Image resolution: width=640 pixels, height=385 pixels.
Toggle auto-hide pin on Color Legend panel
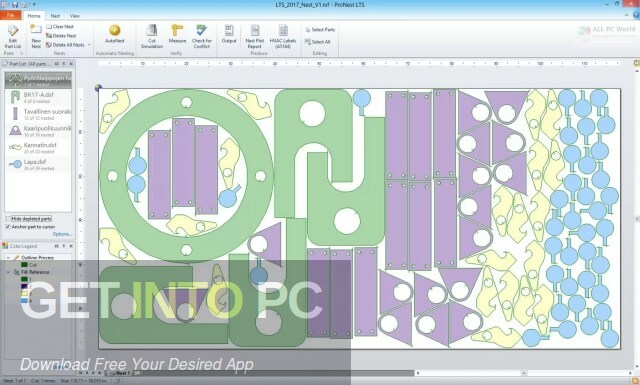[64, 246]
